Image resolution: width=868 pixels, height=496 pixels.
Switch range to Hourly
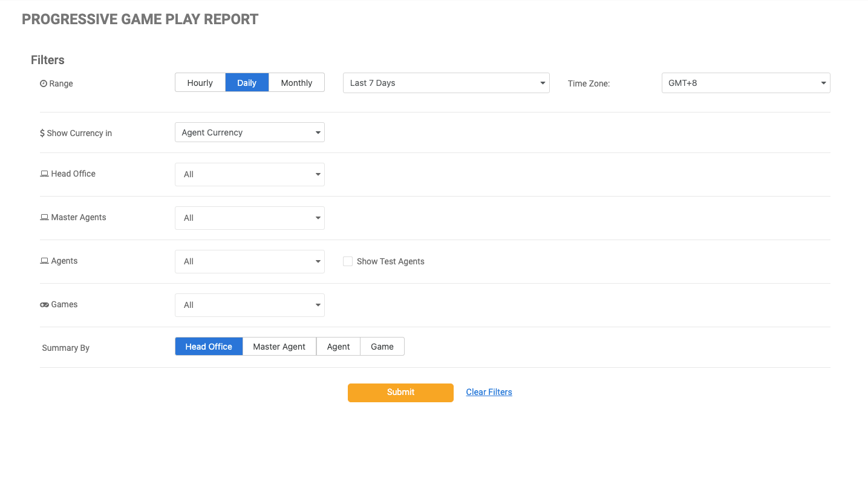coord(200,83)
